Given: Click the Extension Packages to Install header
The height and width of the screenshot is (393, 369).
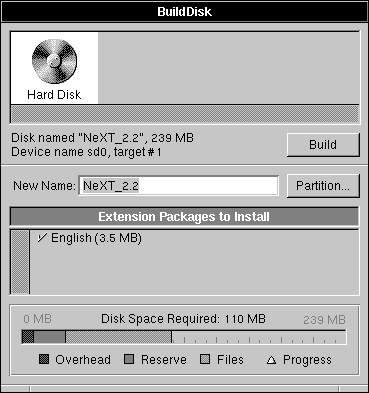Looking at the screenshot, I should pos(184,217).
